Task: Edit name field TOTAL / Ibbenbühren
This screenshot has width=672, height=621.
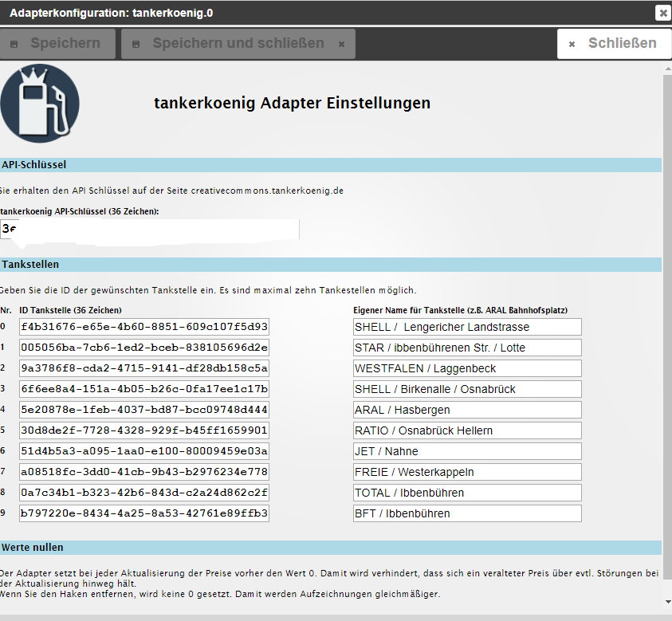Action: point(467,493)
